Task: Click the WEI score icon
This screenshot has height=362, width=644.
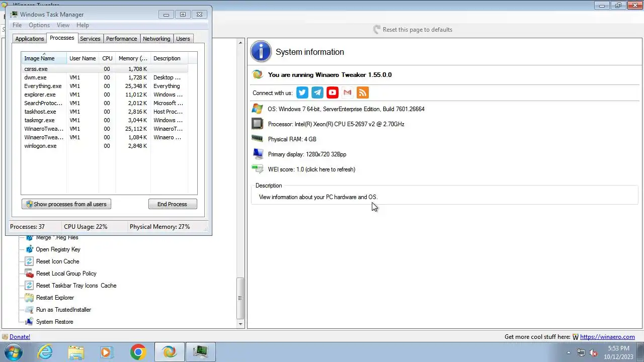Action: [x=258, y=169]
